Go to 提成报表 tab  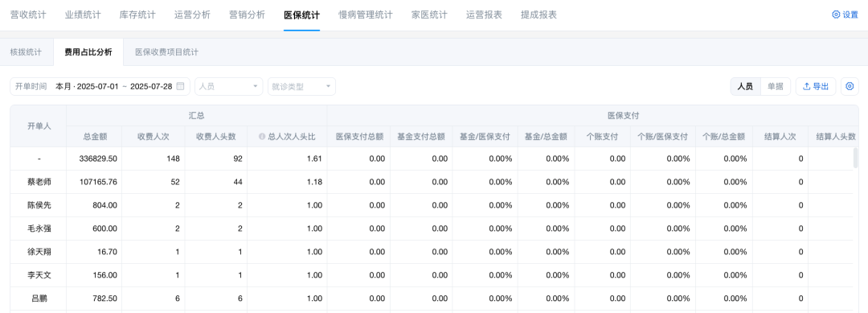pos(538,15)
